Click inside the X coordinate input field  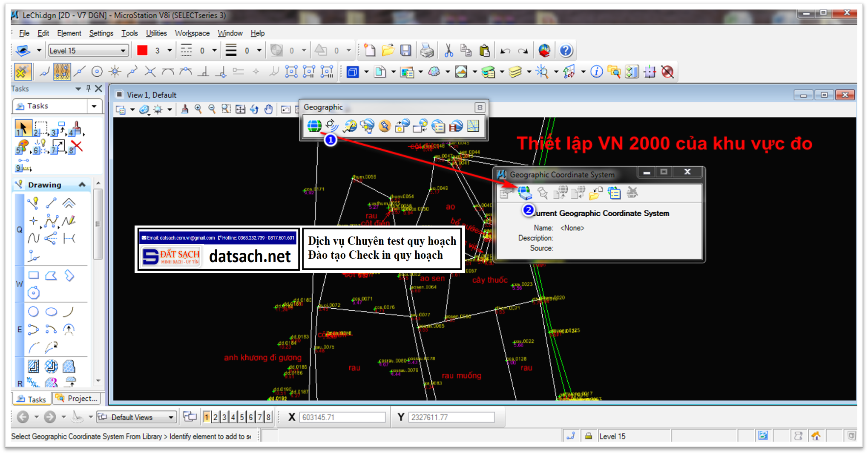click(x=343, y=417)
